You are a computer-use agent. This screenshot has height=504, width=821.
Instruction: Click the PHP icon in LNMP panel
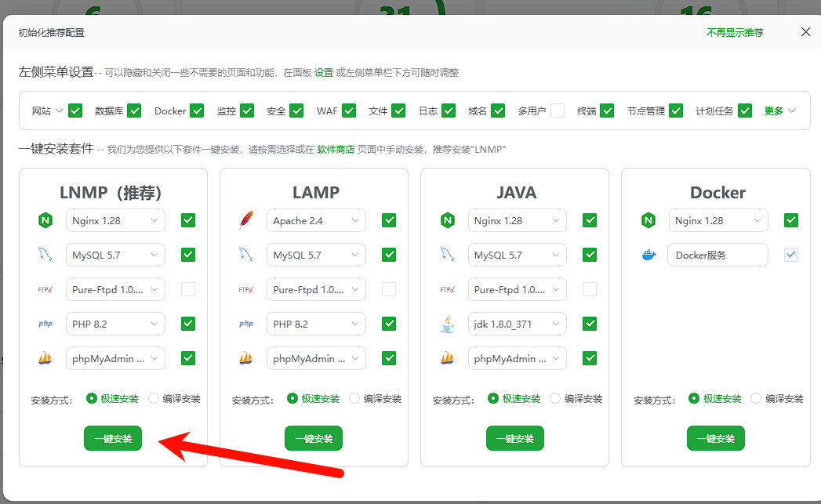point(45,324)
